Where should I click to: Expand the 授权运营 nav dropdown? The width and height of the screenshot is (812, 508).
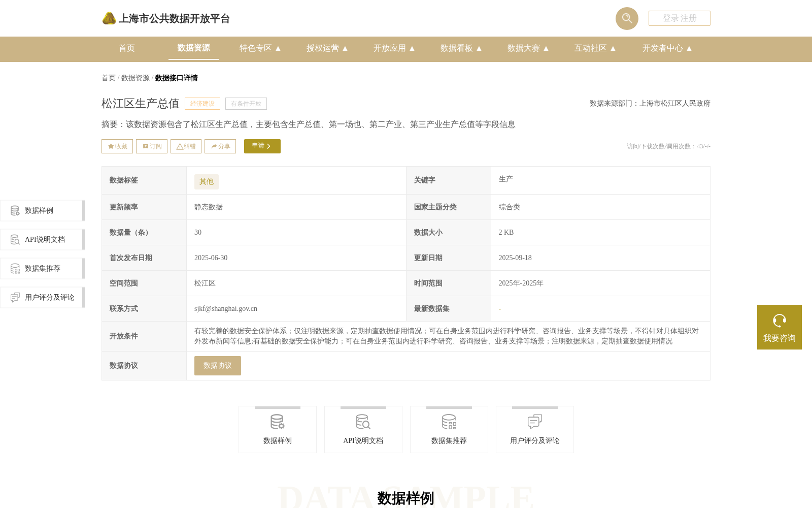tap(327, 48)
